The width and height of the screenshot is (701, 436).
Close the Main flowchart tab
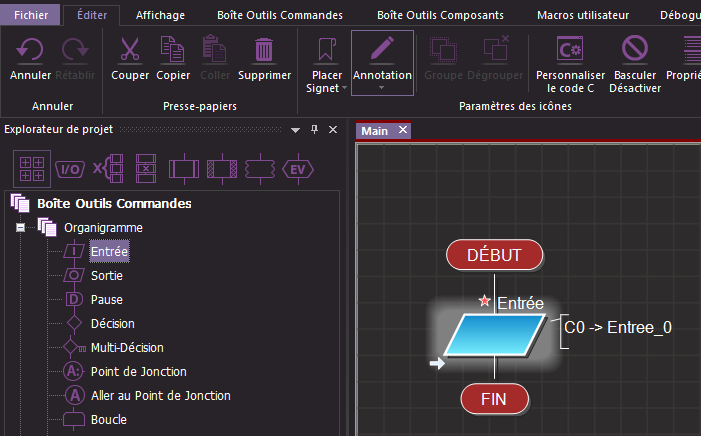point(402,131)
